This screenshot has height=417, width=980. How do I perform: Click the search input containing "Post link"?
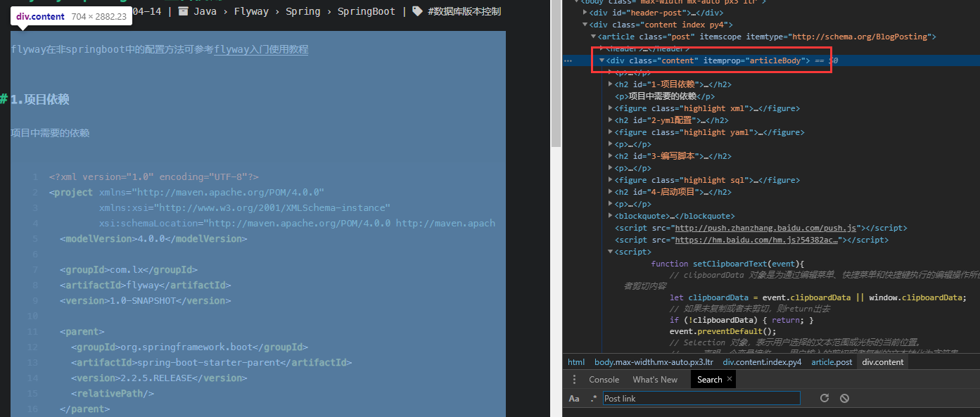pyautogui.click(x=701, y=399)
